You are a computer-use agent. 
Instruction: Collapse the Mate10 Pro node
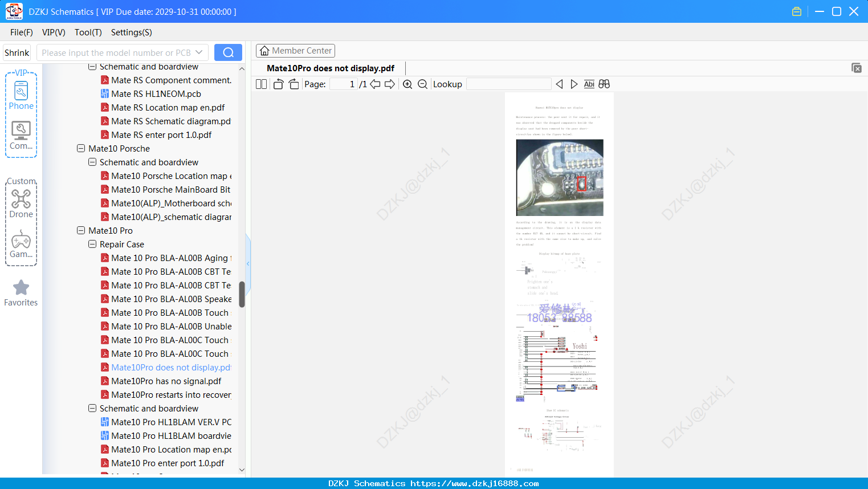[81, 231]
